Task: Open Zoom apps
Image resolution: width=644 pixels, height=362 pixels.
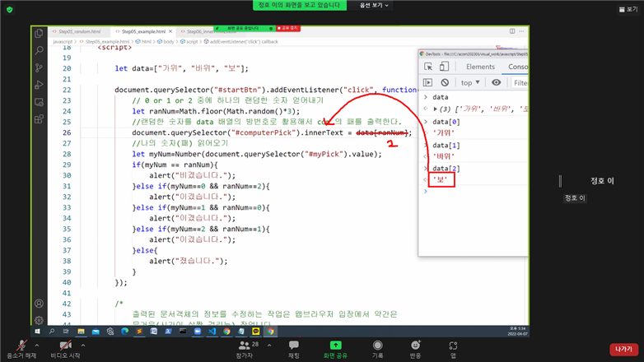Action: click(x=453, y=350)
